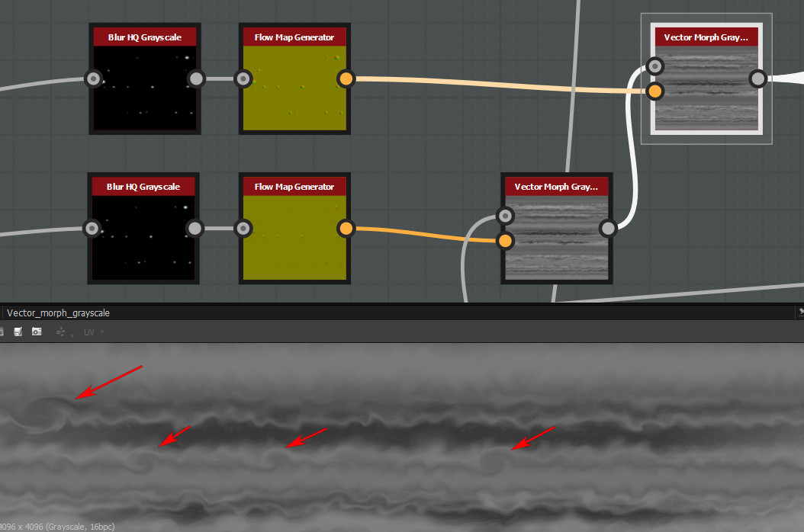The width and height of the screenshot is (804, 532).
Task: Click input pin of top Flow Map Generator
Action: tap(243, 79)
